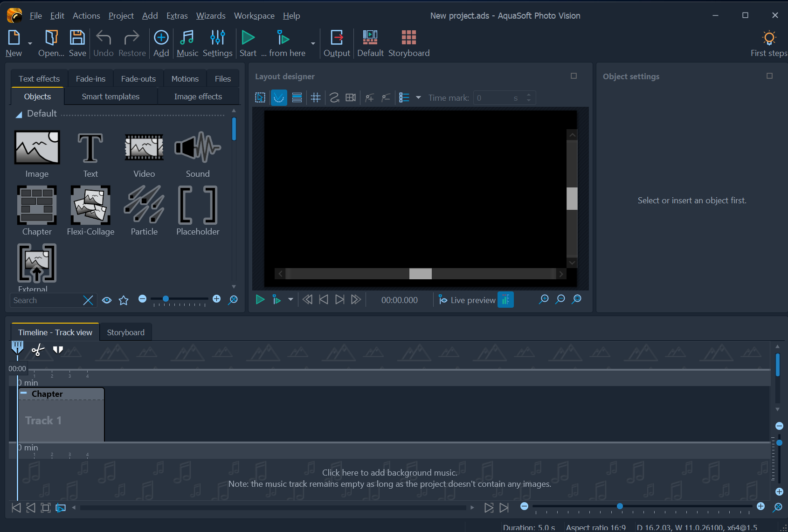Open the New project dropdown arrow

[x=30, y=43]
